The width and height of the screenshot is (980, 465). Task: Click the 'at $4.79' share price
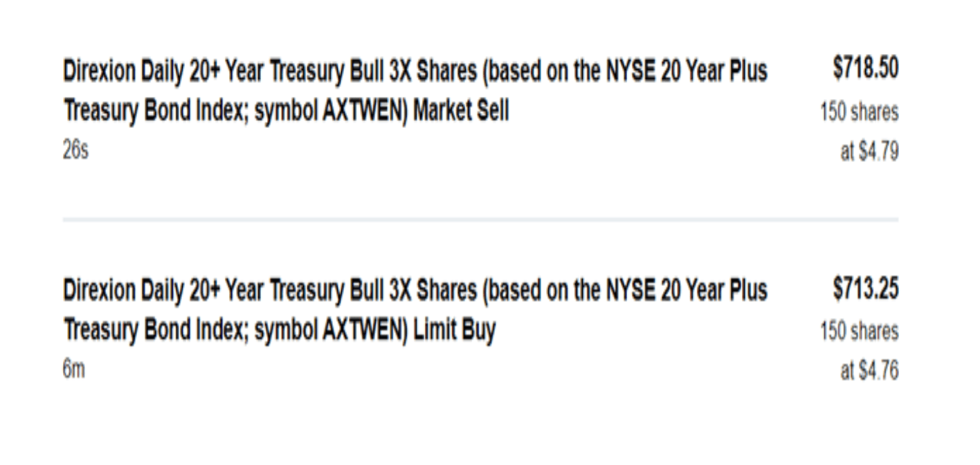(x=869, y=152)
